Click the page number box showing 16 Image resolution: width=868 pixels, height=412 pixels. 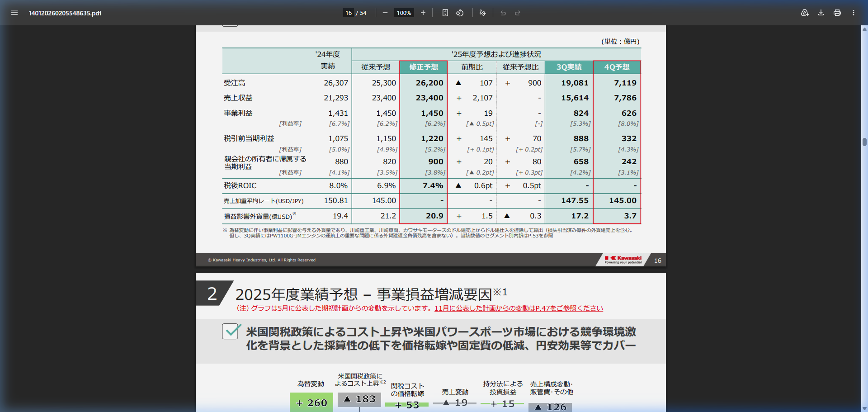[x=348, y=13]
